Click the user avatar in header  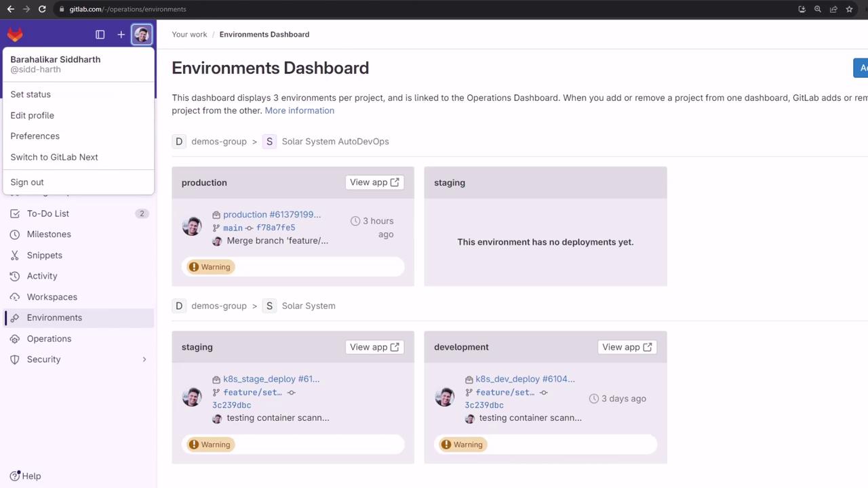tap(142, 35)
